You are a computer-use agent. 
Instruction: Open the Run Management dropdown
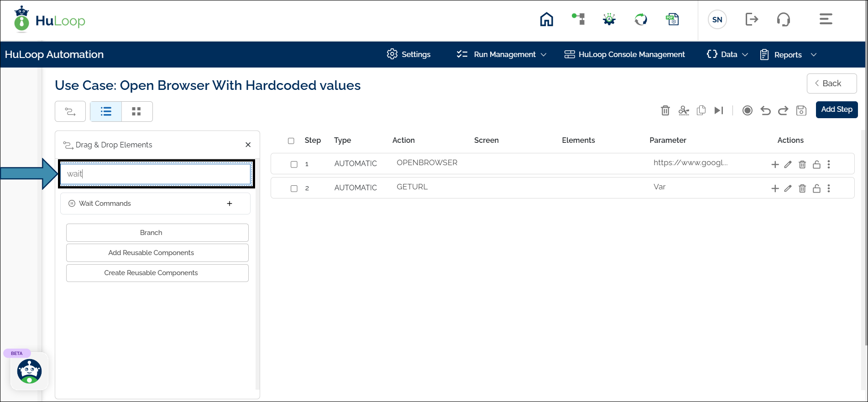[x=502, y=54]
